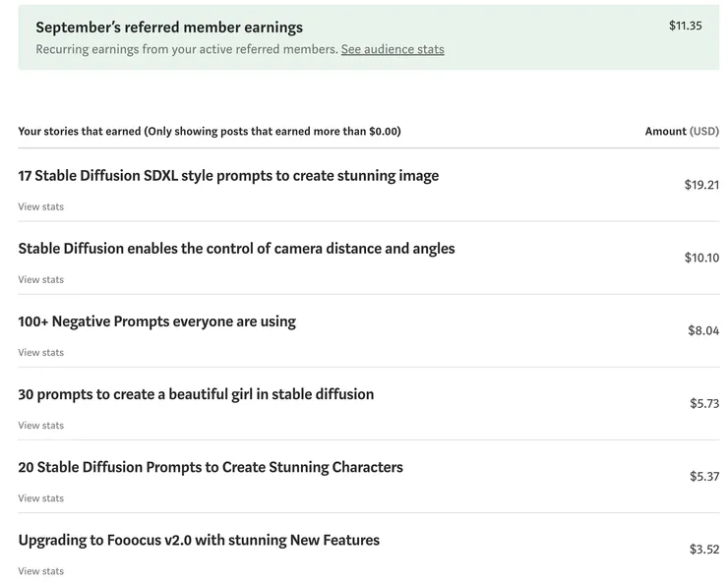Click the $8.04 earnings amount
The width and height of the screenshot is (728, 582).
[703, 330]
